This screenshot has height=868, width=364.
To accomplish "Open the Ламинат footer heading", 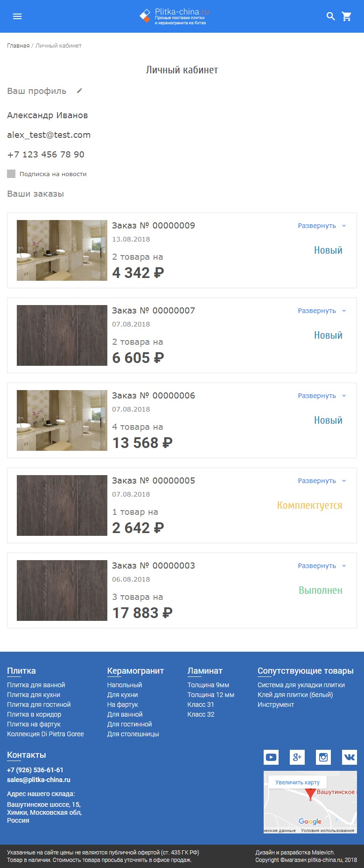I will pos(205,671).
